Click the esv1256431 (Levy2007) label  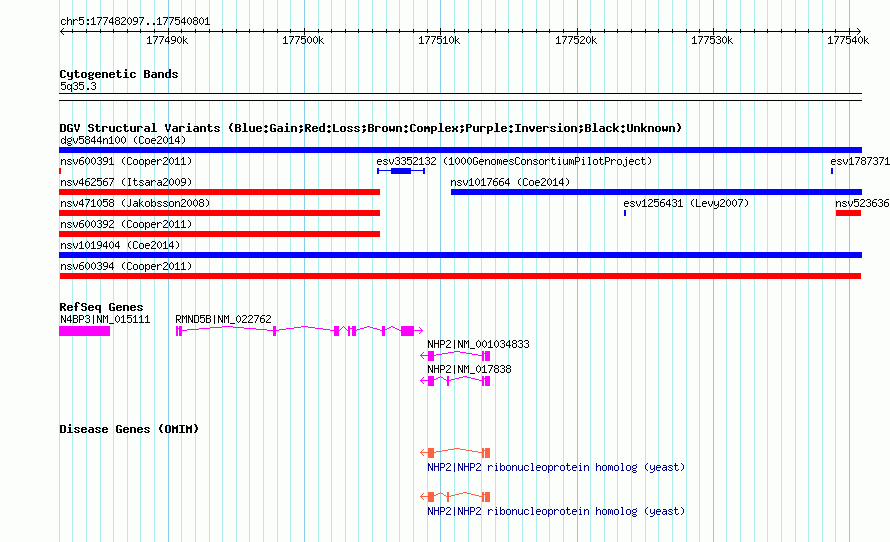(x=686, y=203)
